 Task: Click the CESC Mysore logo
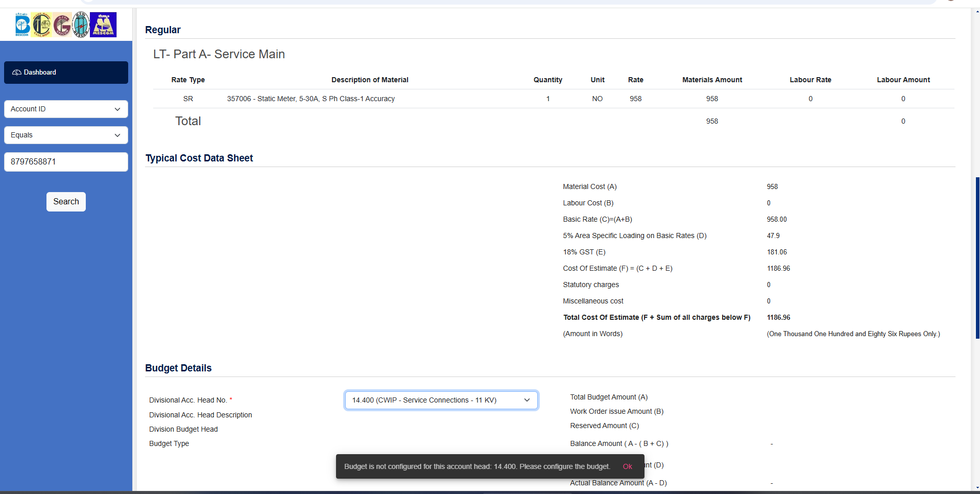coord(42,25)
